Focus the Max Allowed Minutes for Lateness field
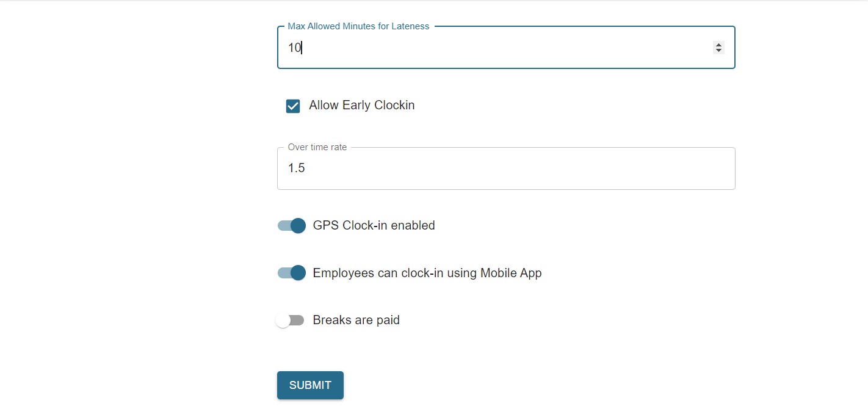Screen dimensions: 868x417 point(488,48)
